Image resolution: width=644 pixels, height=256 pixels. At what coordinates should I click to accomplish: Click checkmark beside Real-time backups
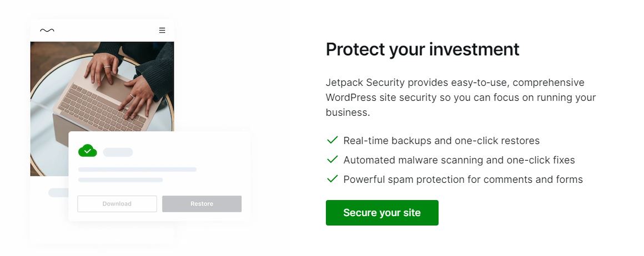pos(332,140)
